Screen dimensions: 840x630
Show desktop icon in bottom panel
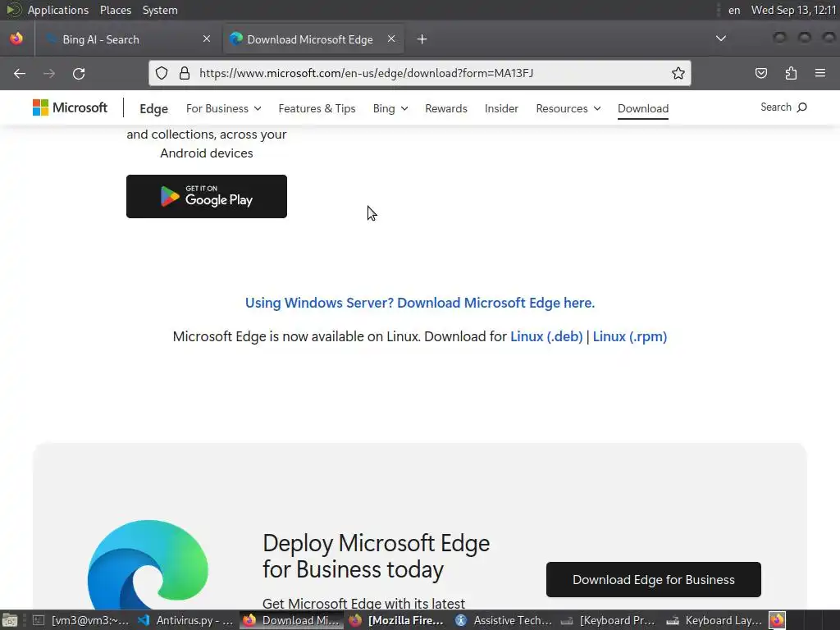click(10, 620)
